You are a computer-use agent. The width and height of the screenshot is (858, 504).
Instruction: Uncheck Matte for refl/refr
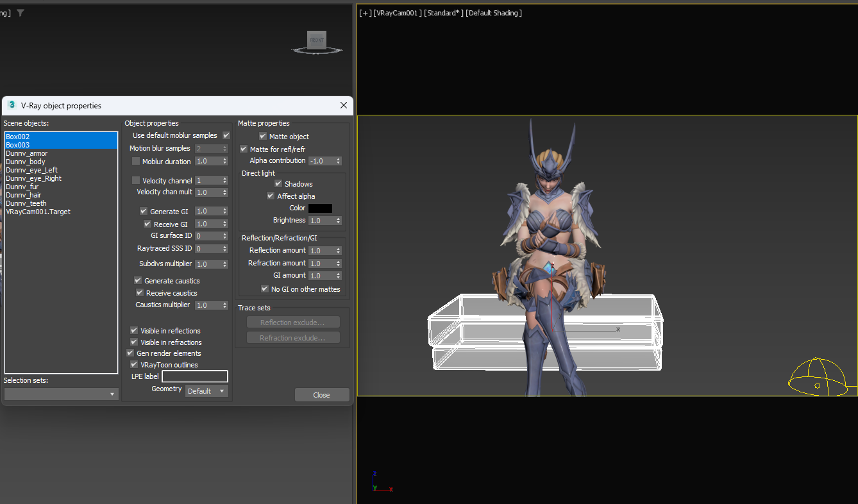(x=244, y=149)
